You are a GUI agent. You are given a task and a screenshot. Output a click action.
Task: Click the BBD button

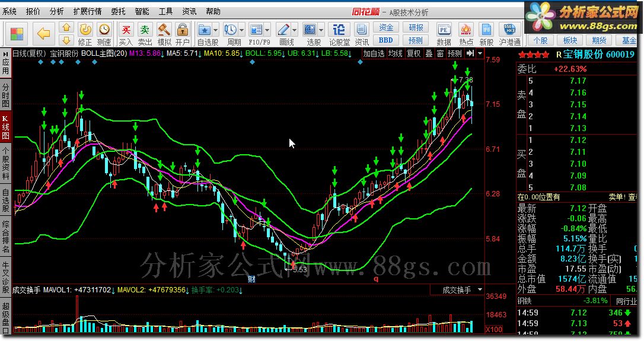(386, 40)
